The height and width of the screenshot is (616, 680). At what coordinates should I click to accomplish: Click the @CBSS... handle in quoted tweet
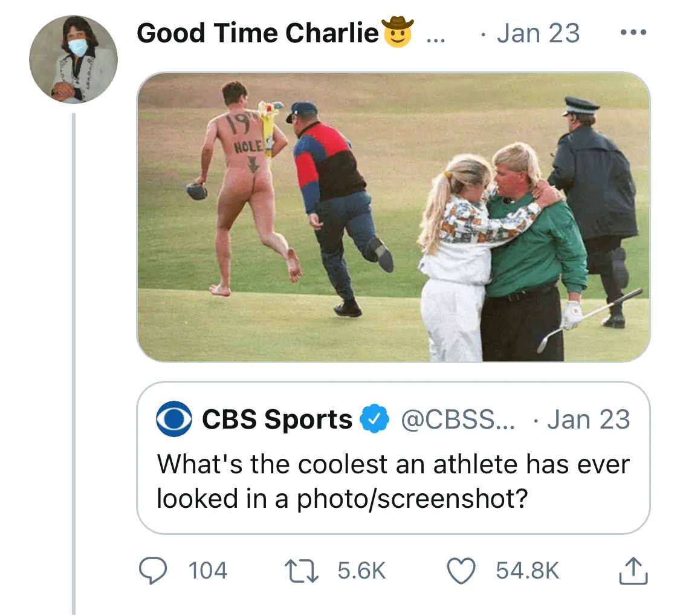[458, 420]
